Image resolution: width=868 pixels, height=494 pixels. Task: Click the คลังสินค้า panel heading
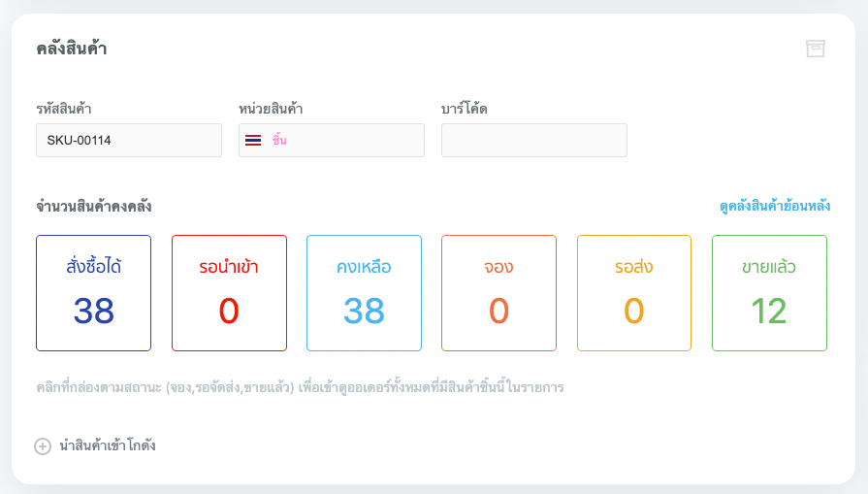click(72, 49)
